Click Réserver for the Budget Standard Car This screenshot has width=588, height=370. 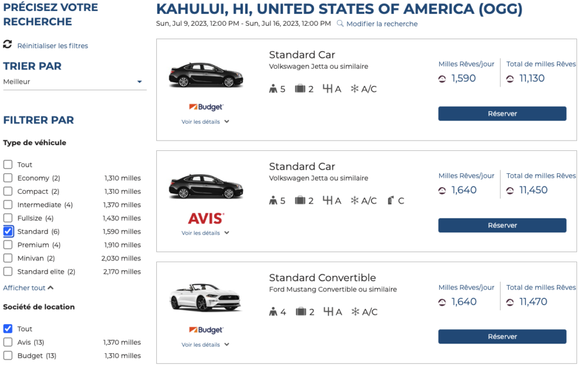click(x=502, y=114)
